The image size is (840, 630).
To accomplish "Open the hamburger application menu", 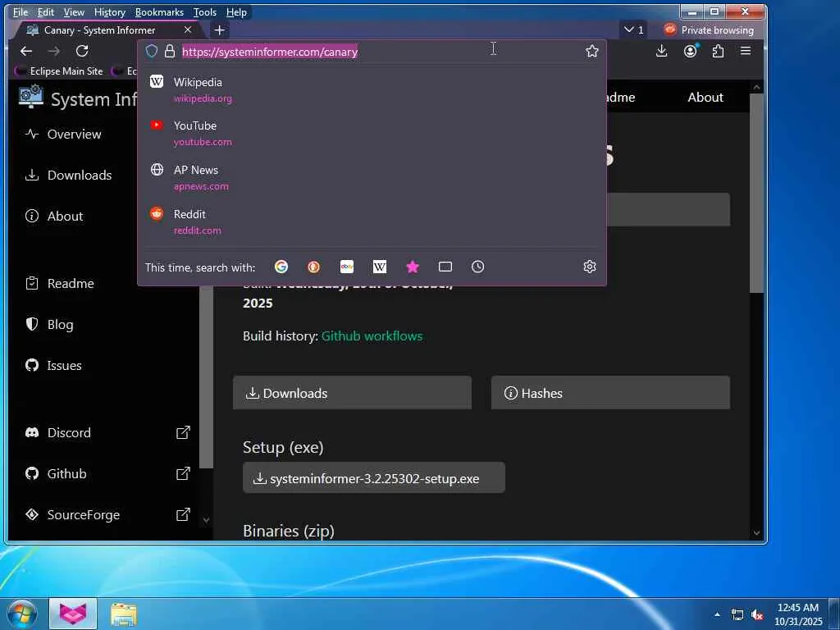I will tap(745, 51).
